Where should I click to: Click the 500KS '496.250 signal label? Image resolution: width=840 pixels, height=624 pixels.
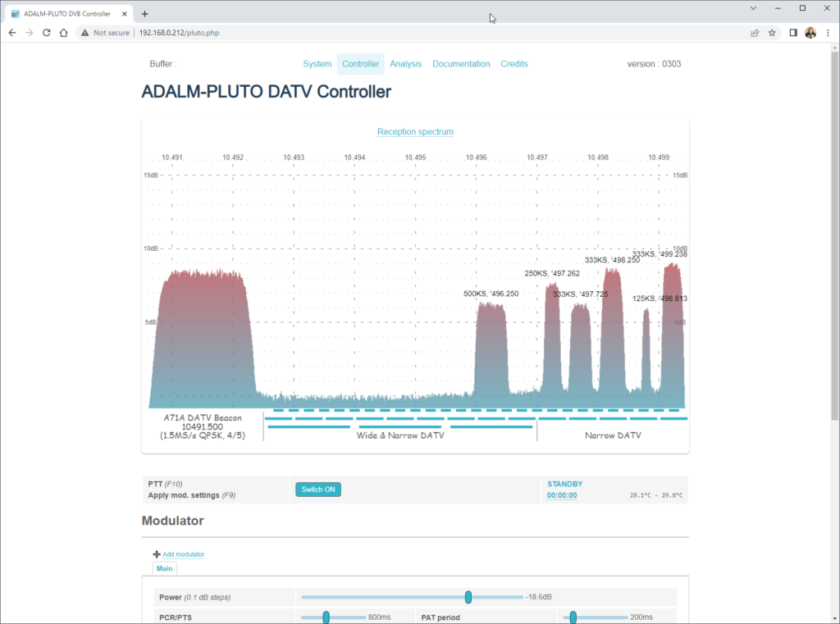tap(491, 294)
